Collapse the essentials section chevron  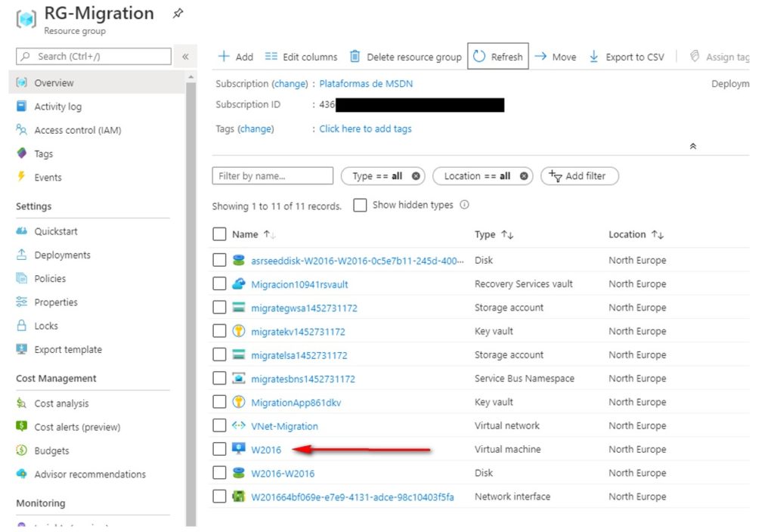[693, 146]
